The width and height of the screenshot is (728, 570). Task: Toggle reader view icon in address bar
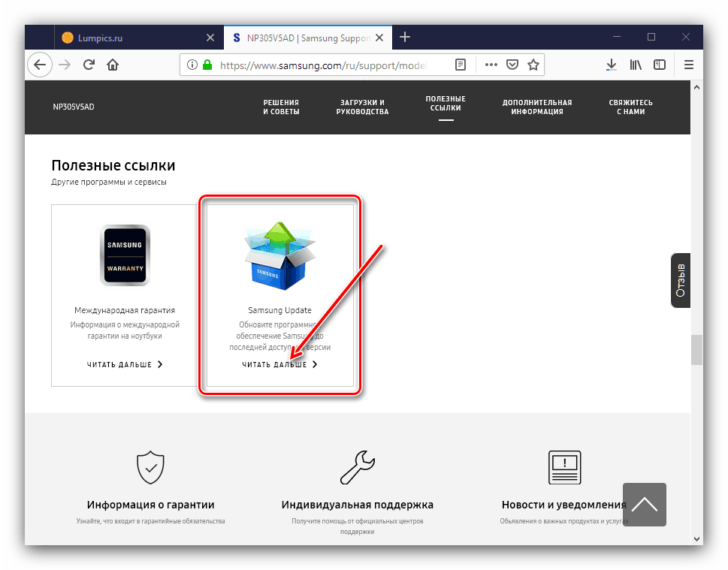pos(460,65)
